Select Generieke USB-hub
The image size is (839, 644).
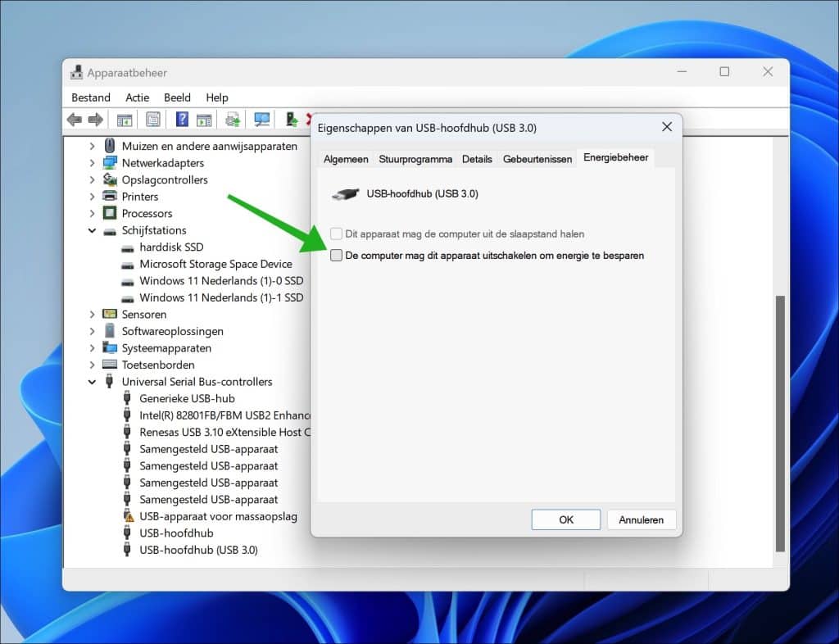(x=187, y=398)
